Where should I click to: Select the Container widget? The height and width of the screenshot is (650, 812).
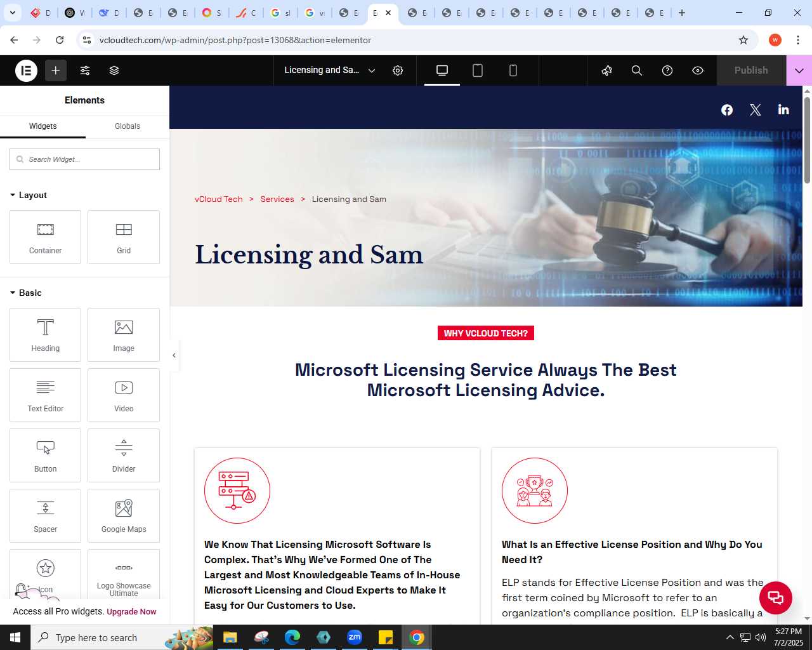[45, 237]
